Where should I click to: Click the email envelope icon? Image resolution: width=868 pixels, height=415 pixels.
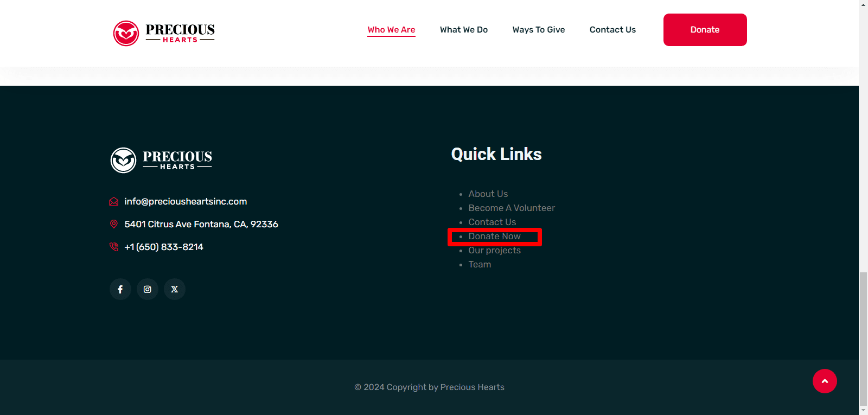point(114,202)
